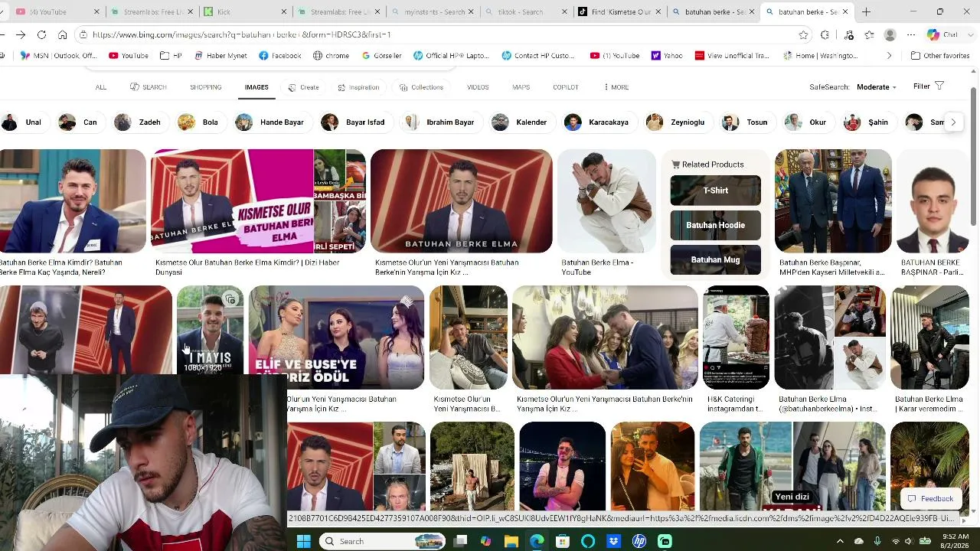
Task: Open the browser profile avatar
Action: pos(890,34)
